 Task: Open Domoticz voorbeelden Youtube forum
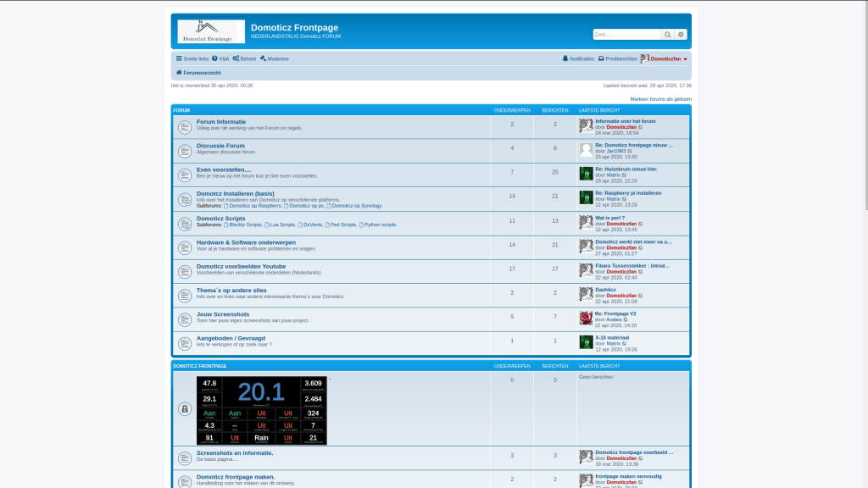click(241, 266)
